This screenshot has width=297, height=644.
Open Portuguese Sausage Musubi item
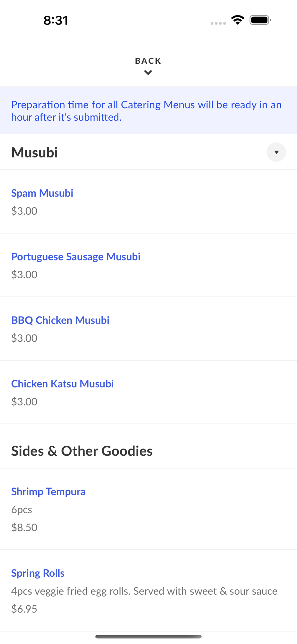(76, 257)
